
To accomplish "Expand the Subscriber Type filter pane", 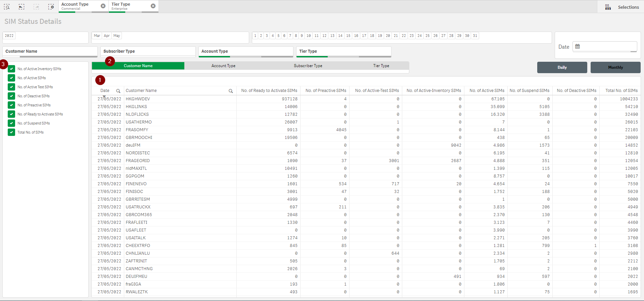I will coord(148,51).
